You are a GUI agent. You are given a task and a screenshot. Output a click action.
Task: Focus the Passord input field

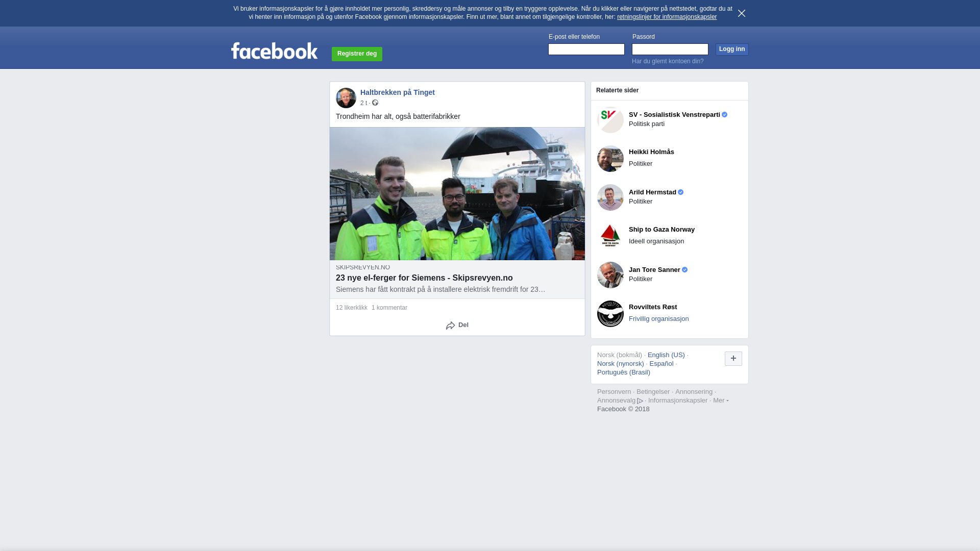pos(670,49)
